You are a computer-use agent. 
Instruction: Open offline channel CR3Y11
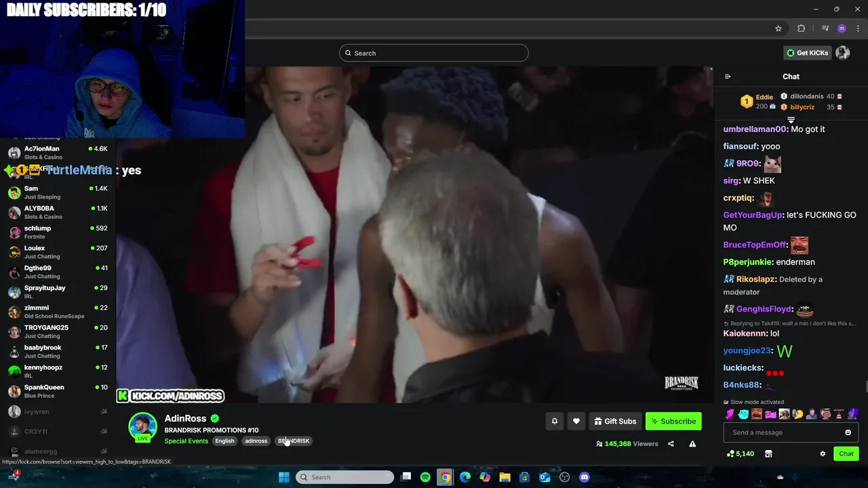(58, 431)
